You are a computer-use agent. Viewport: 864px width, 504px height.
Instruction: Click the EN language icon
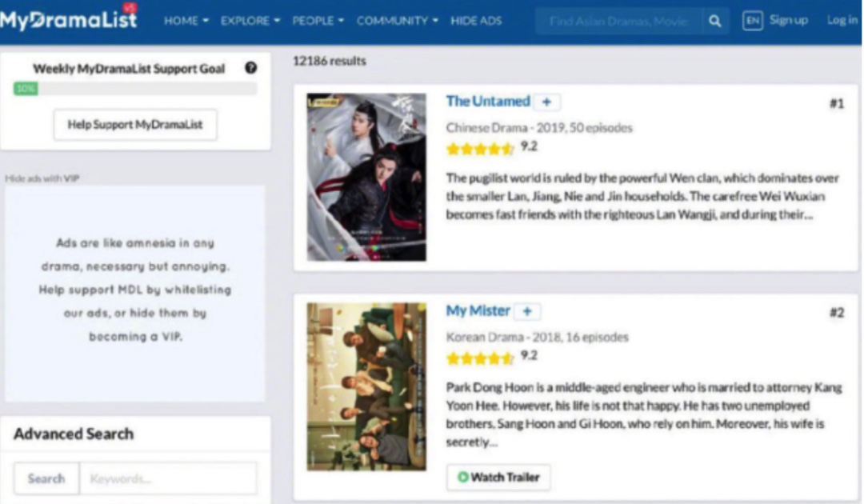[752, 21]
